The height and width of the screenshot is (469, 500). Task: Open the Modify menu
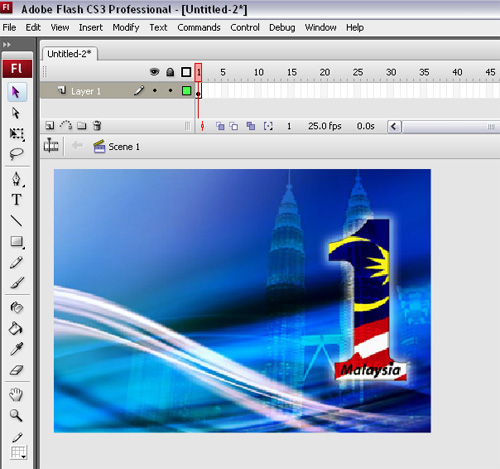126,27
